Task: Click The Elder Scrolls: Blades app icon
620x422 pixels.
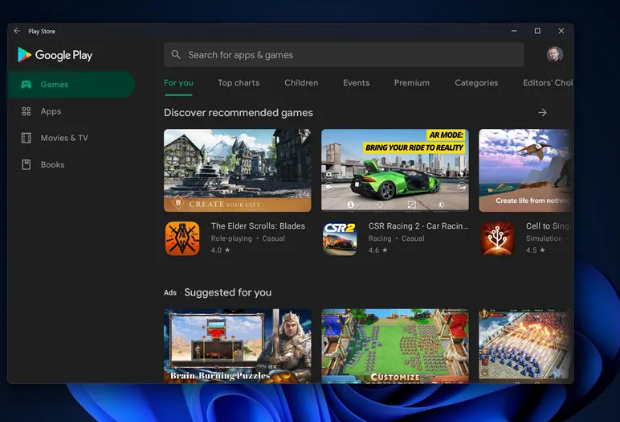Action: [x=182, y=238]
